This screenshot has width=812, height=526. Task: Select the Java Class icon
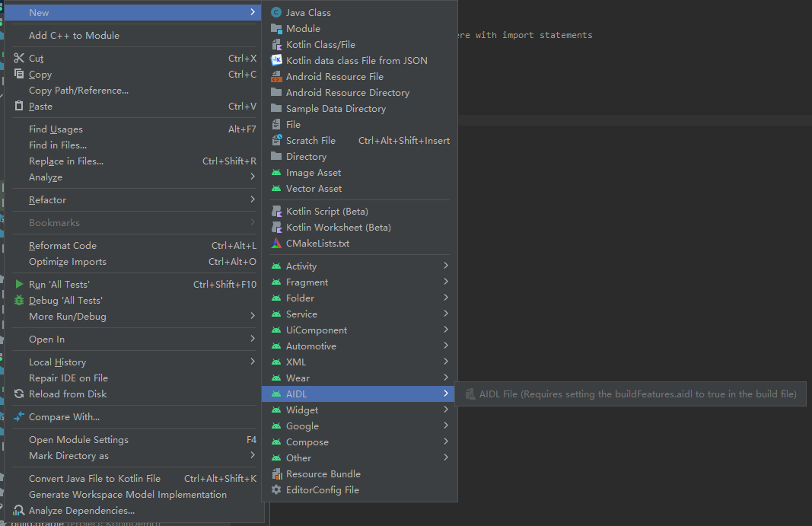point(275,12)
